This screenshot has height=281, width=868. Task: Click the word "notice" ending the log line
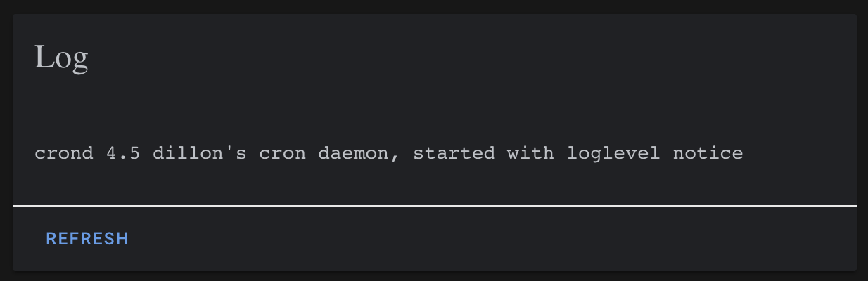[708, 152]
